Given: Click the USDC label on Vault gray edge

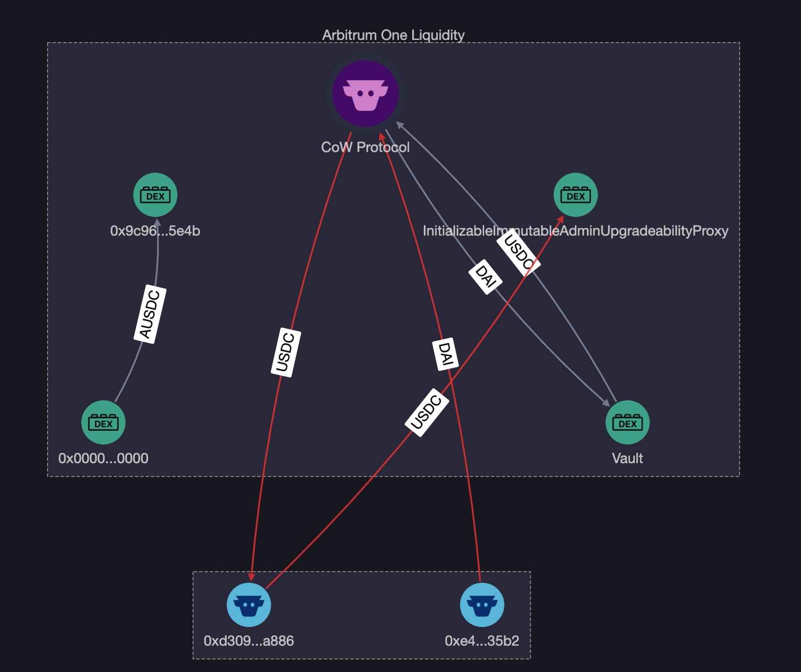Looking at the screenshot, I should (519, 252).
